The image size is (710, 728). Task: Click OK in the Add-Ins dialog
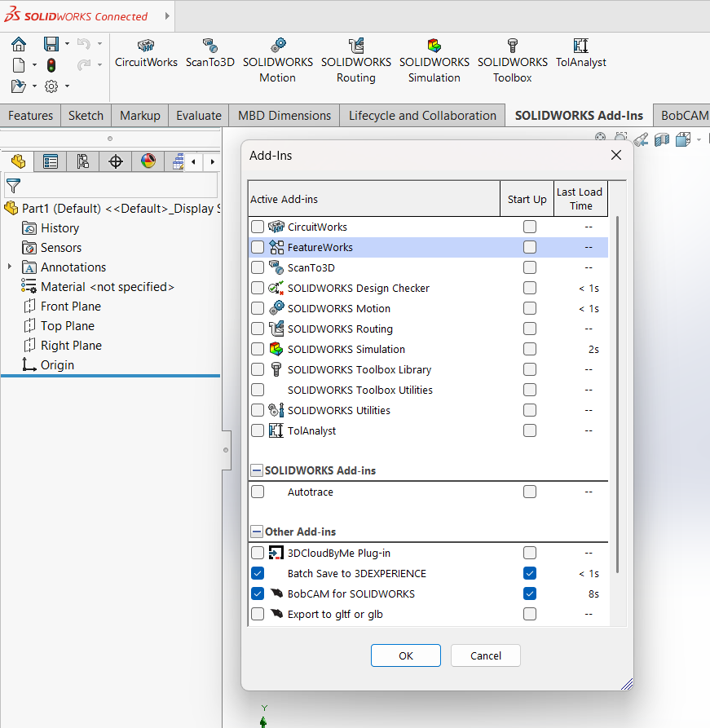point(406,655)
